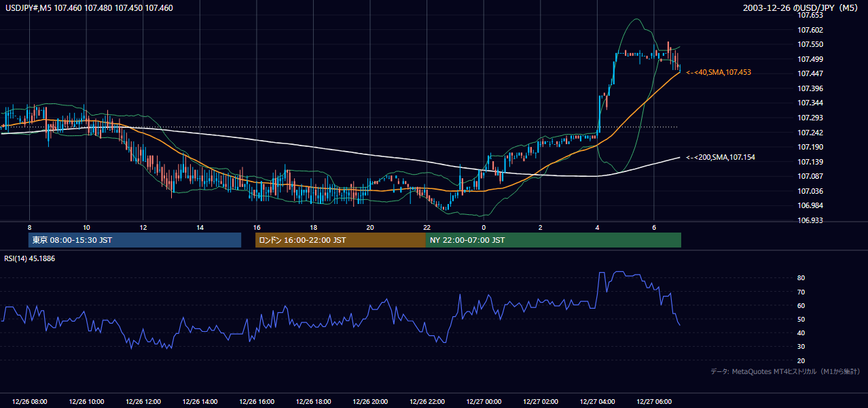Click price axis value 107.139
The image size is (868, 408).
tap(810, 162)
